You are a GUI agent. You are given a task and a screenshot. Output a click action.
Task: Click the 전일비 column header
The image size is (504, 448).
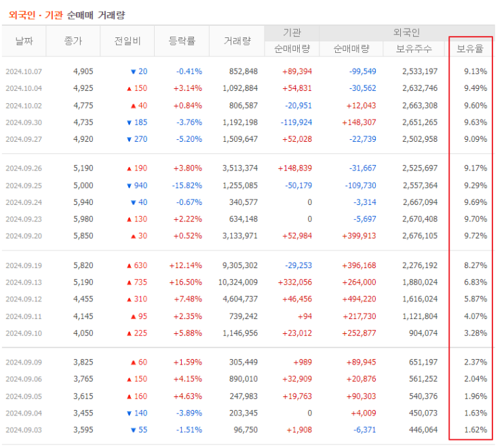click(x=128, y=41)
